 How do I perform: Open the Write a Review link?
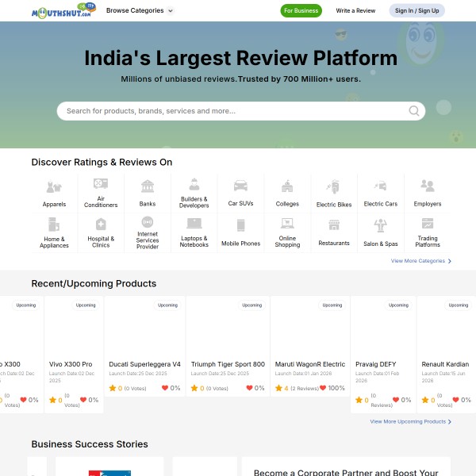pyautogui.click(x=355, y=11)
